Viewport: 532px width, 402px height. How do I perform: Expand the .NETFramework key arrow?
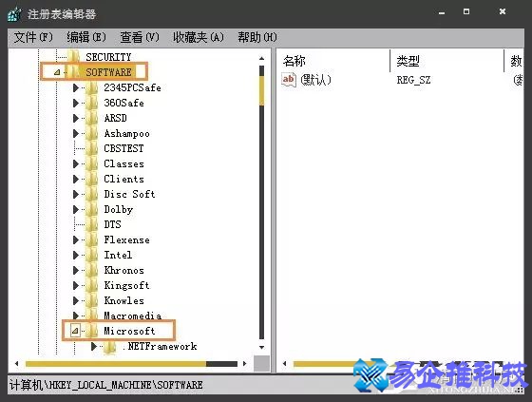point(94,346)
